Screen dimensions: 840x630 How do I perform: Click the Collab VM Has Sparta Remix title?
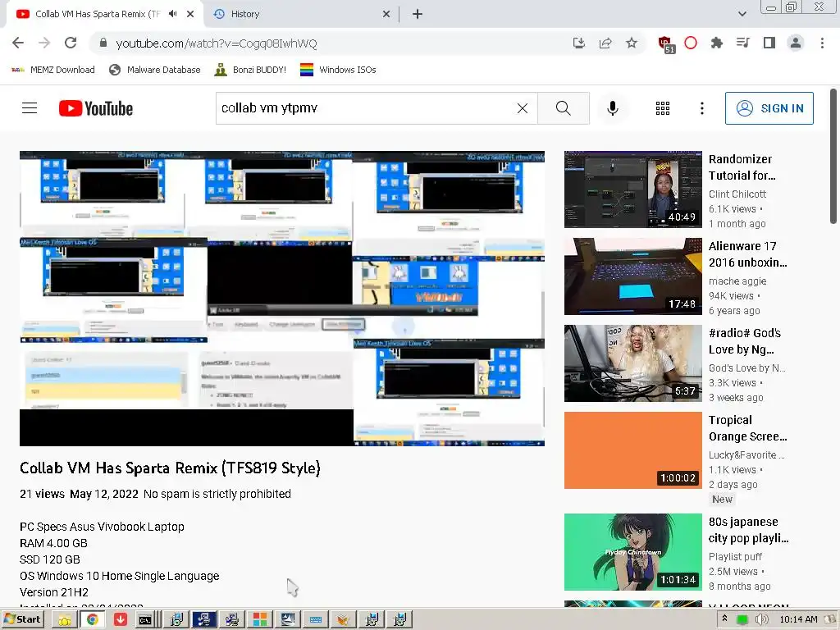(x=170, y=468)
